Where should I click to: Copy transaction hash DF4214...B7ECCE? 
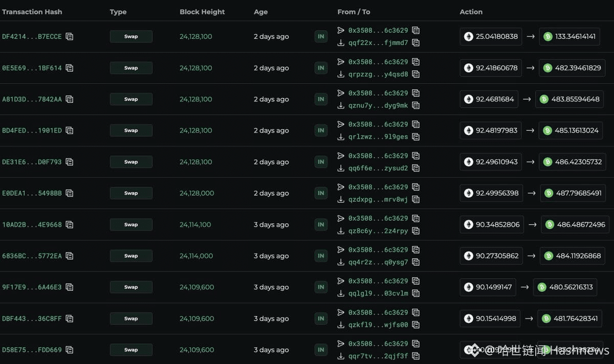tap(70, 37)
